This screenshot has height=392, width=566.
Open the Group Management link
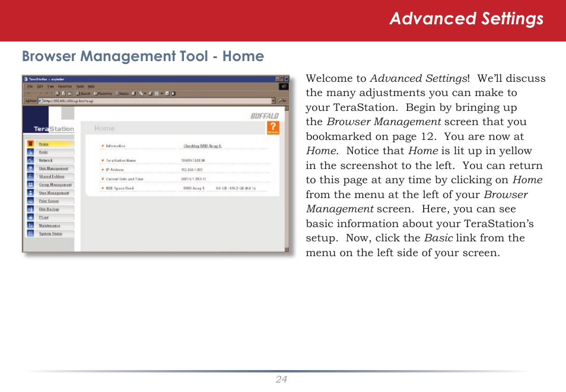tap(55, 185)
